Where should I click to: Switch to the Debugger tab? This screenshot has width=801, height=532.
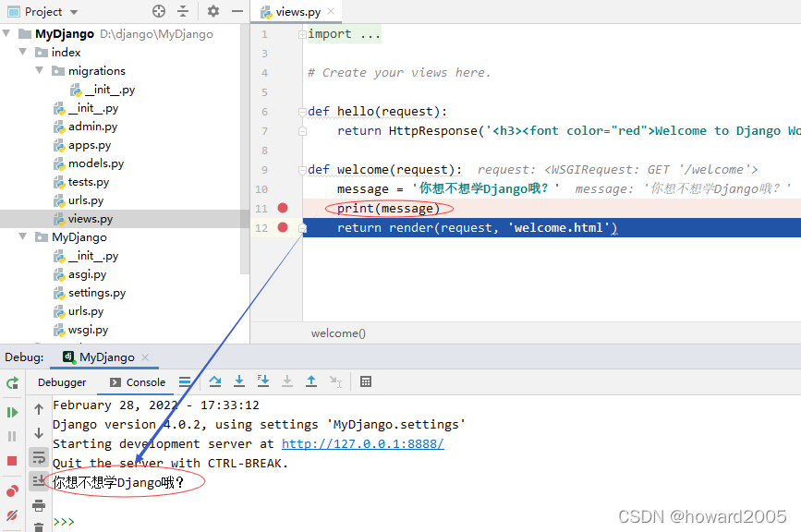coord(62,382)
